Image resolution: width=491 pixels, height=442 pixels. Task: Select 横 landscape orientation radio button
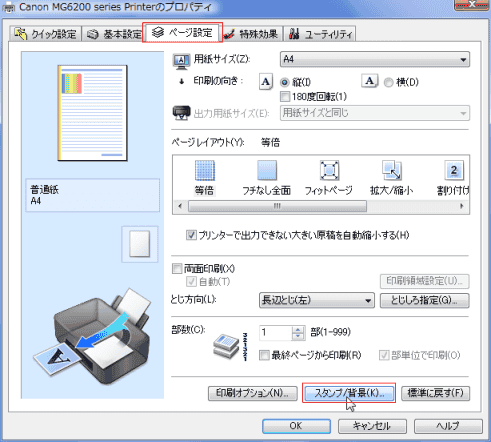click(x=388, y=82)
